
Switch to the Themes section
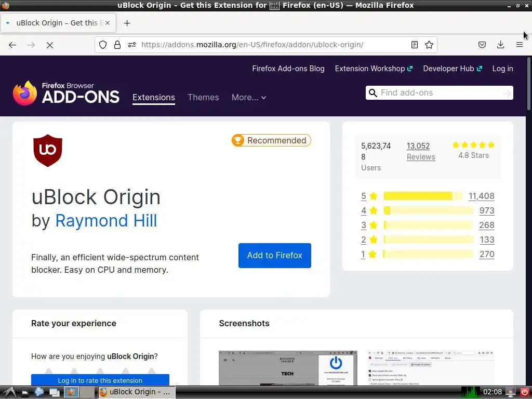click(203, 97)
